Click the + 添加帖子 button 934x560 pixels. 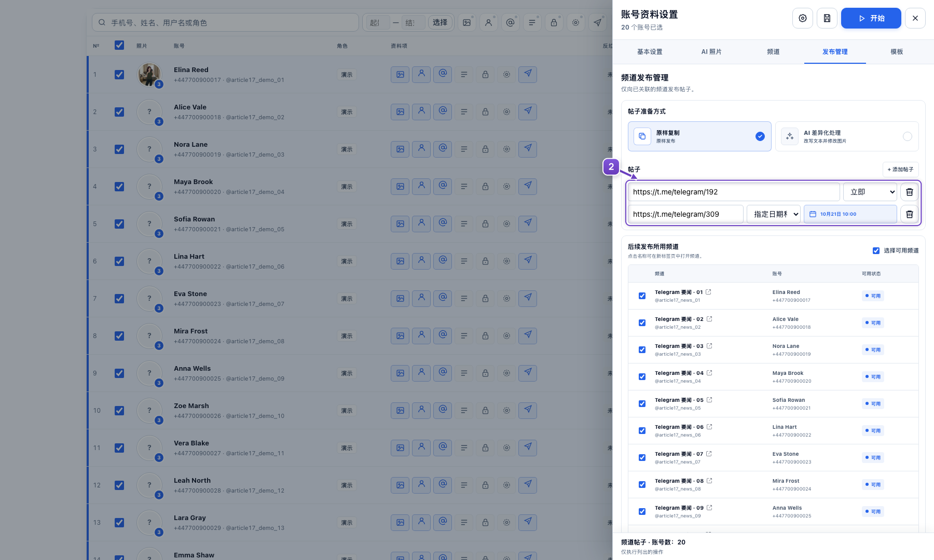coord(900,170)
